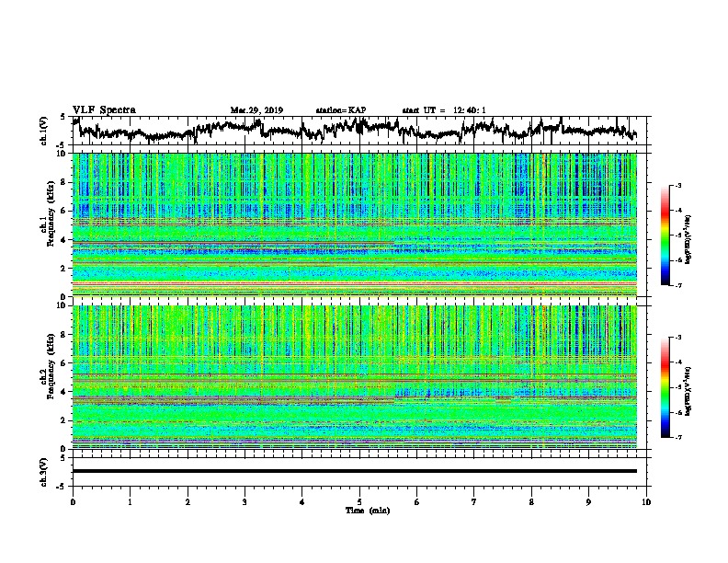The image size is (728, 563).
Task: Click time axis tick label "8"
Action: point(531,502)
